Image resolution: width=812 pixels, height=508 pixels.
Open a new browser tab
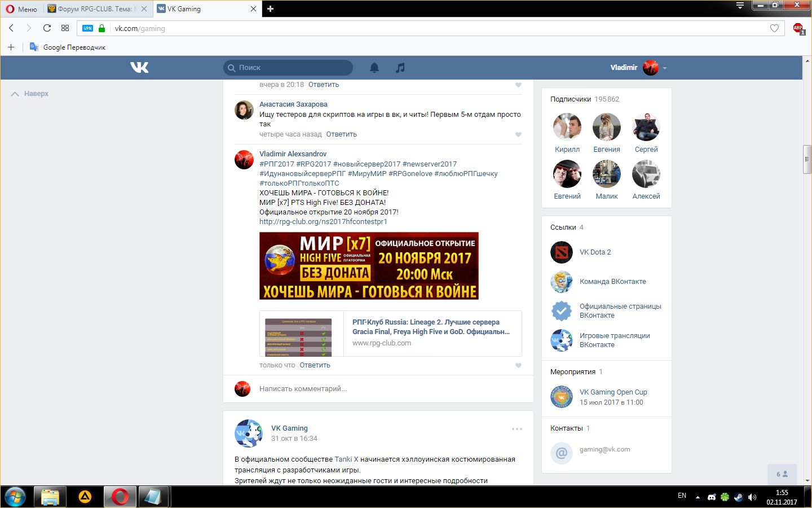pyautogui.click(x=270, y=9)
